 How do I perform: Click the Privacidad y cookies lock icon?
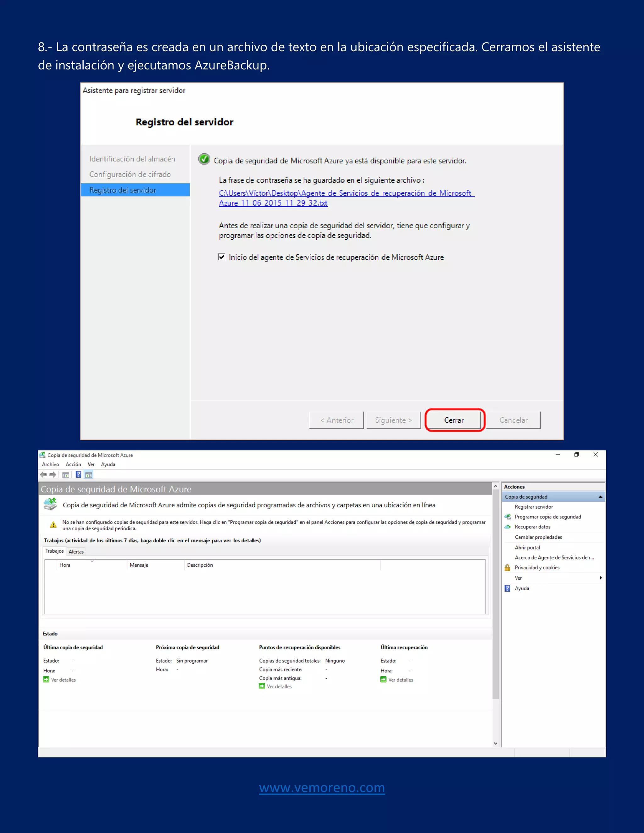click(508, 567)
